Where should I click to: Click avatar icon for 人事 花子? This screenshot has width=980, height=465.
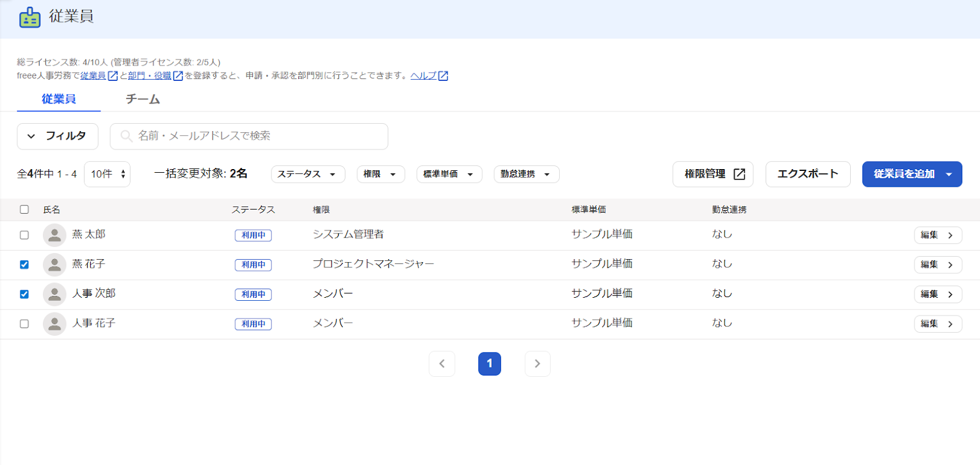[x=55, y=323]
